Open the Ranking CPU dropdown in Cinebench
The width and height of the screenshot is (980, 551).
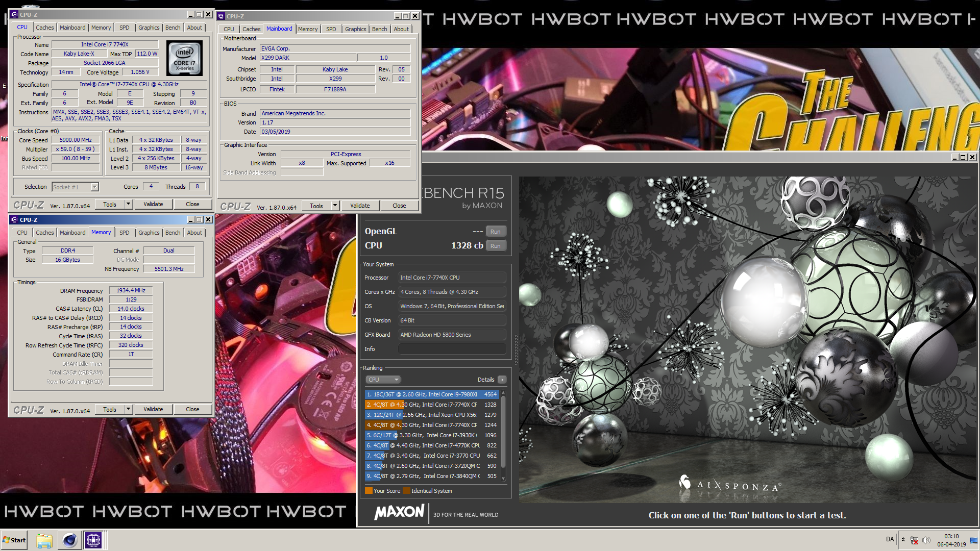pyautogui.click(x=383, y=380)
